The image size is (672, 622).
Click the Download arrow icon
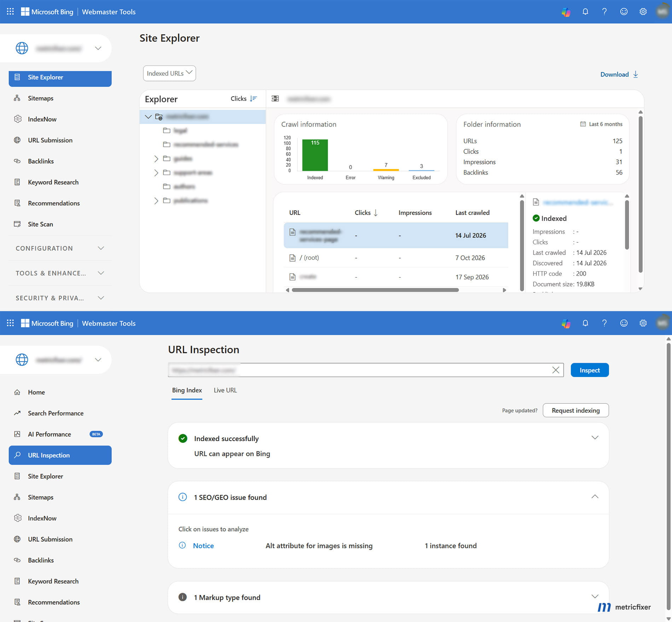click(636, 74)
